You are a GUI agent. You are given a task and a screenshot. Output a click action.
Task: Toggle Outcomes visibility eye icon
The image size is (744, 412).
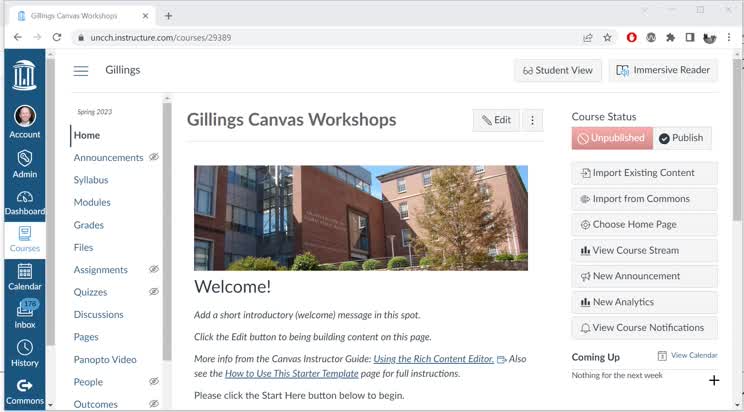(x=154, y=403)
